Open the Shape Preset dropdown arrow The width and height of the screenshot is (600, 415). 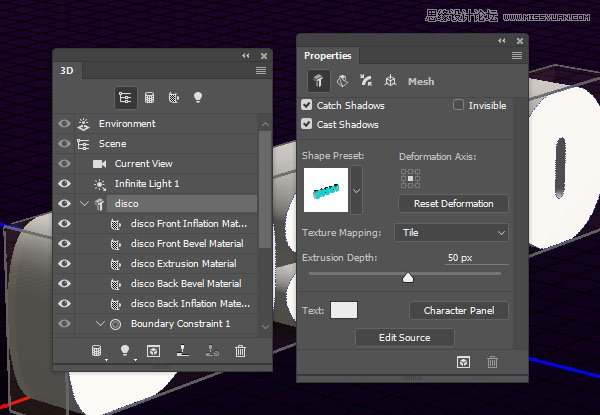pyautogui.click(x=356, y=190)
